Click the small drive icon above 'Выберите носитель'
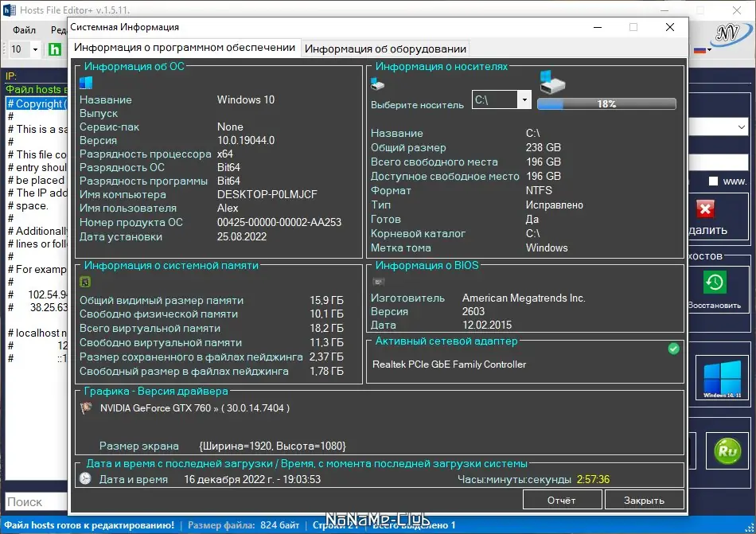 click(x=377, y=84)
